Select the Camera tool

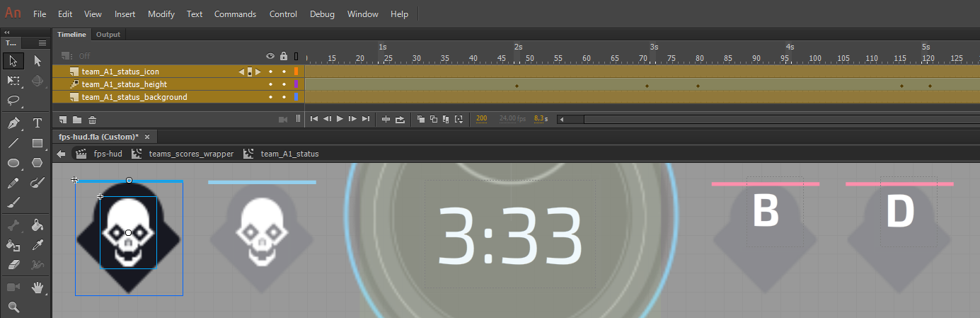[x=13, y=288]
